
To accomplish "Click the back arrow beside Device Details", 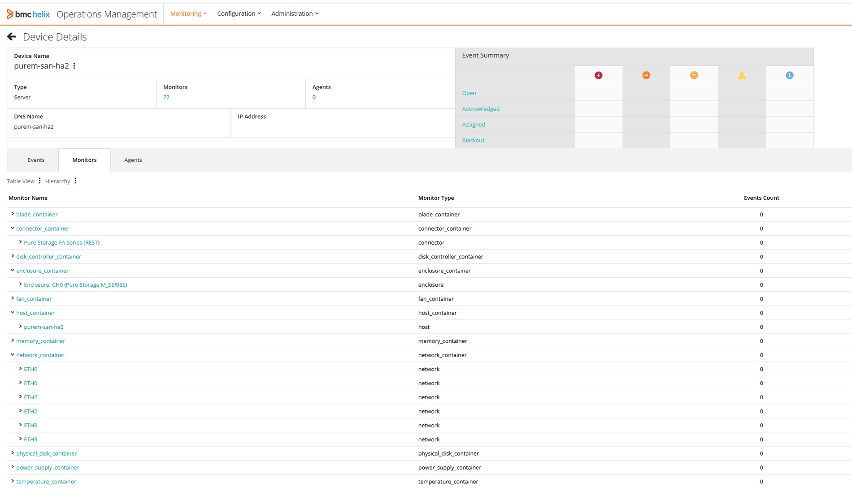I will [11, 36].
